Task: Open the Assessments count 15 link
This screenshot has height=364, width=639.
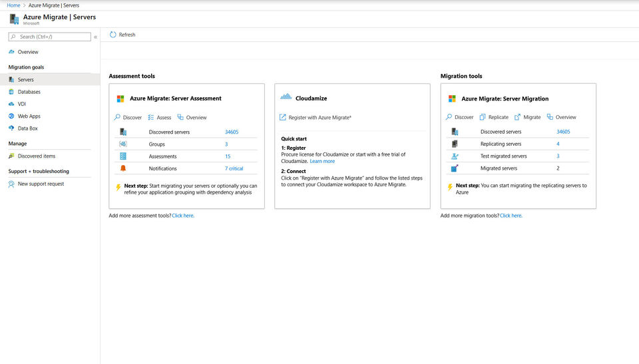Action: click(x=228, y=156)
